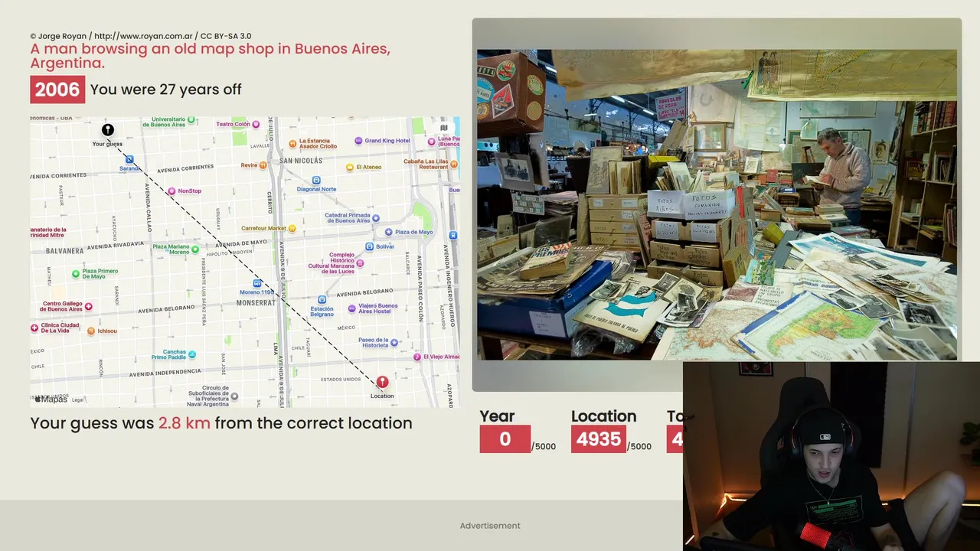Click the 'AVENIDA RIVADAVIA' street label
This screenshot has height=551, width=980.
click(115, 245)
